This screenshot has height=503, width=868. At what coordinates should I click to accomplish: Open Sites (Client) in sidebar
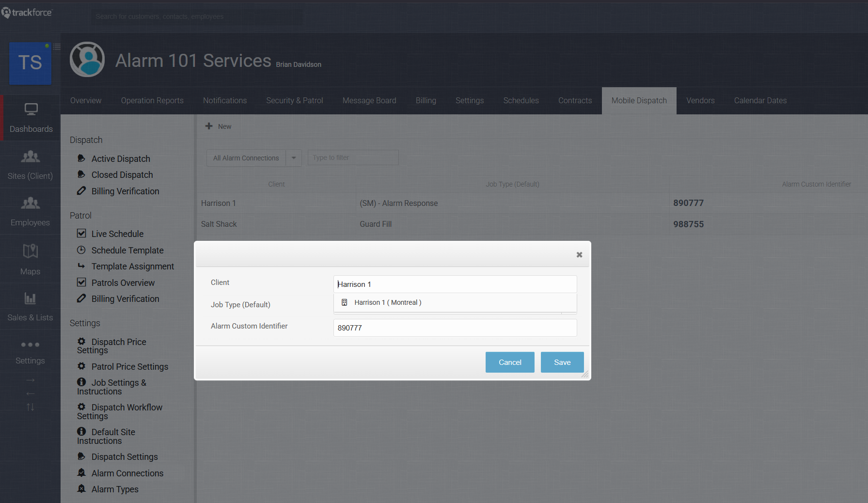[30, 165]
